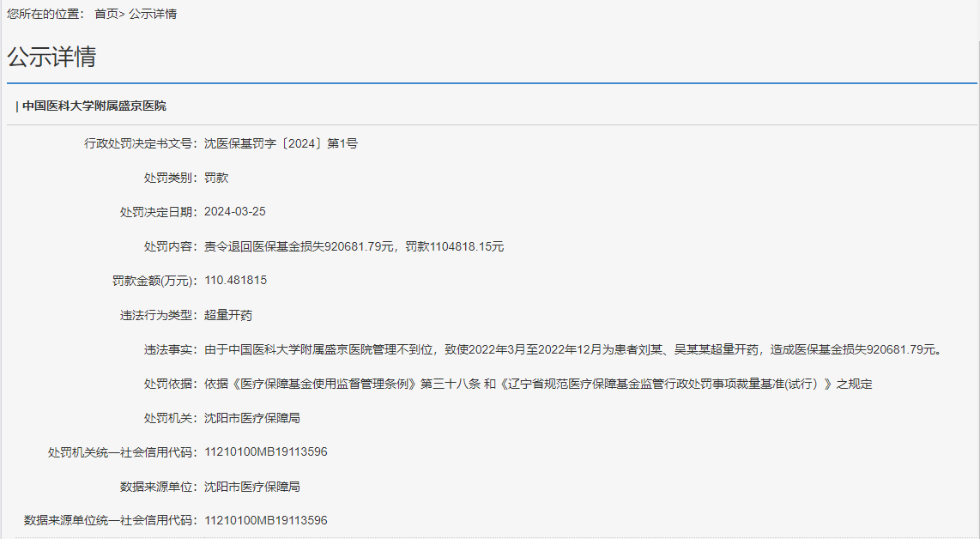Image resolution: width=980 pixels, height=539 pixels.
Task: Click the hospital name 中国医科大学附属盛京医院 header
Action: [x=94, y=106]
